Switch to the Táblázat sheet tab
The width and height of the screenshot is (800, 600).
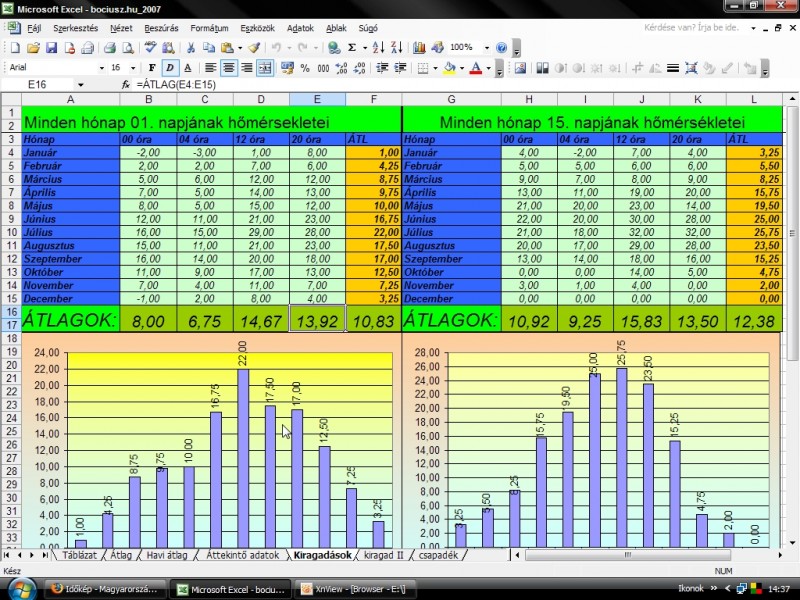(x=80, y=555)
